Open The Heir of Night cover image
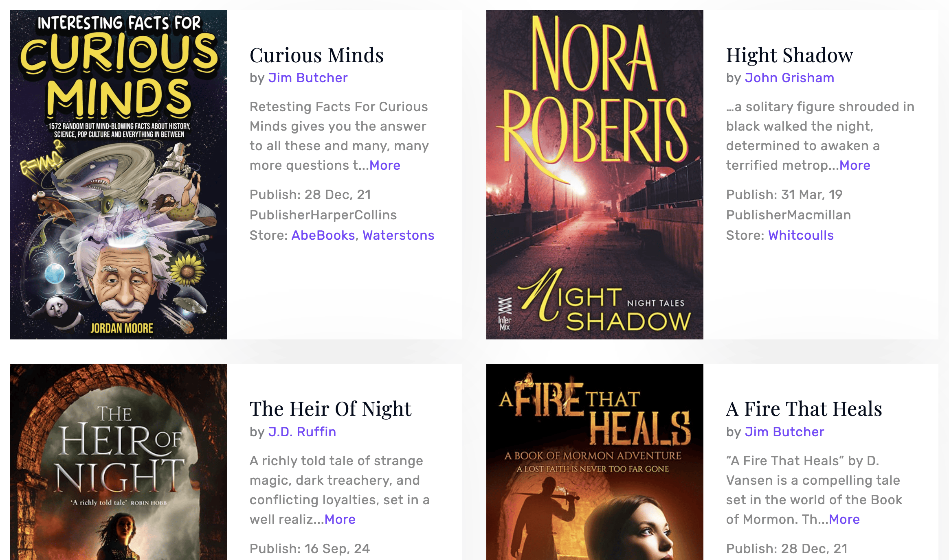Image resolution: width=949 pixels, height=560 pixels. [x=118, y=462]
